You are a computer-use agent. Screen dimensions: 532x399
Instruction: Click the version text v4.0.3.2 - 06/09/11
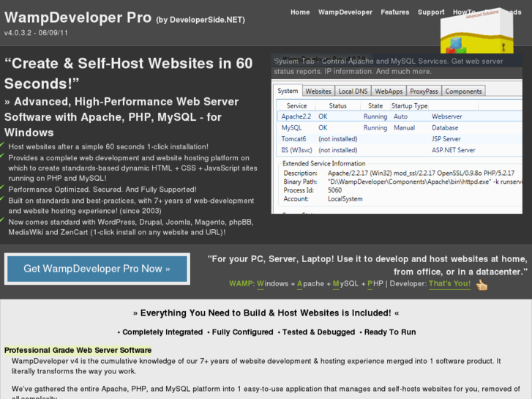pos(36,33)
